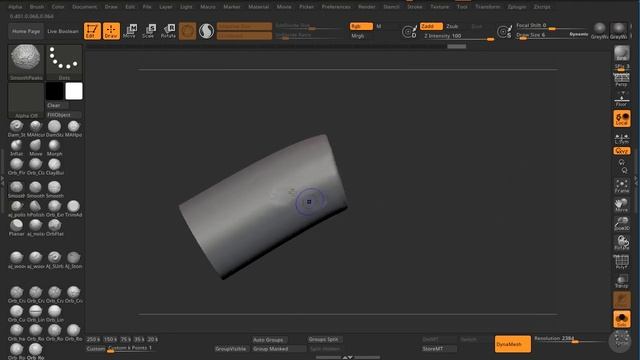Expand the left tray divider arrows
The height and width of the screenshot is (360, 640).
click(x=2, y=181)
